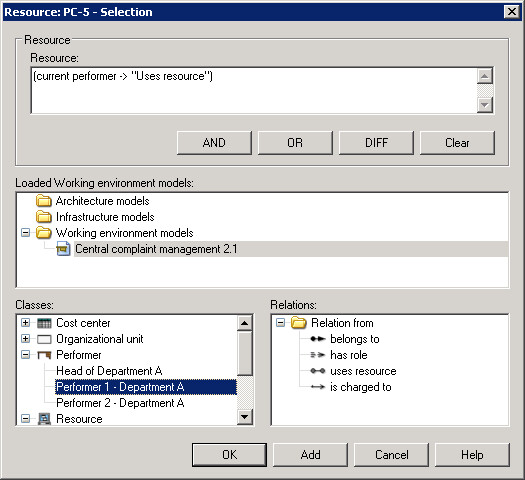Select the 'has role' relation
525x480 pixels.
pos(349,355)
